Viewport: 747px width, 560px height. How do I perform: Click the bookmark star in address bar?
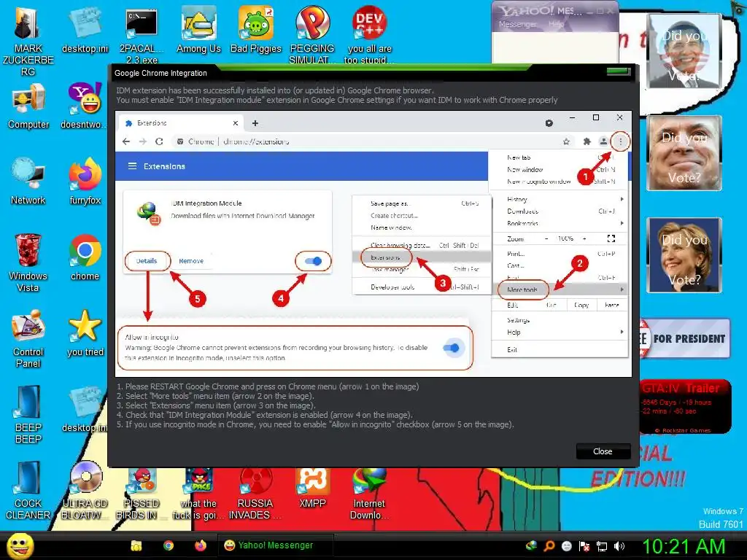pyautogui.click(x=566, y=141)
